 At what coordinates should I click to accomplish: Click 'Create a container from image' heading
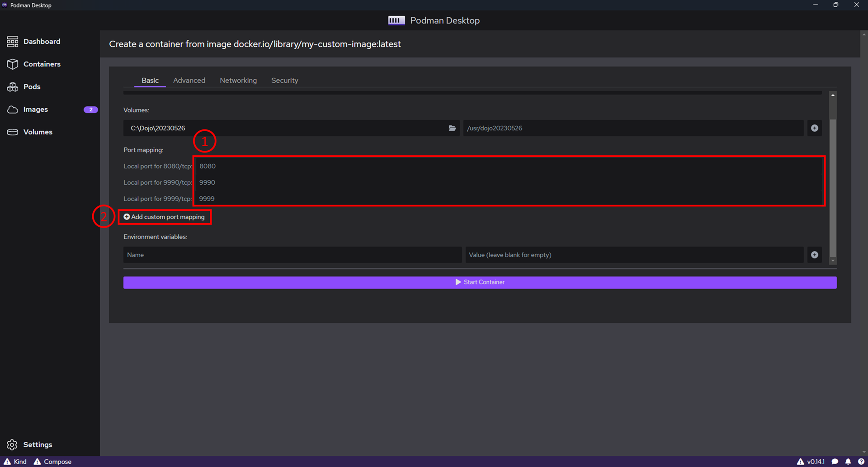255,44
